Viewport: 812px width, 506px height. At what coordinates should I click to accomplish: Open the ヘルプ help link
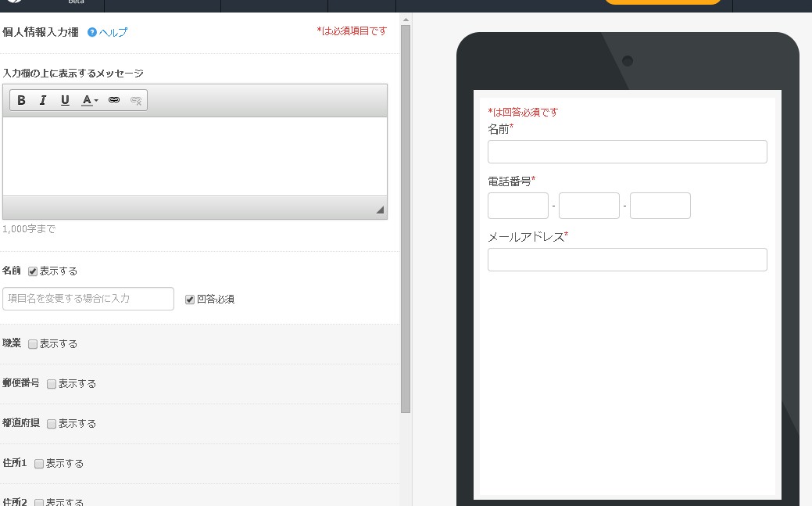113,32
